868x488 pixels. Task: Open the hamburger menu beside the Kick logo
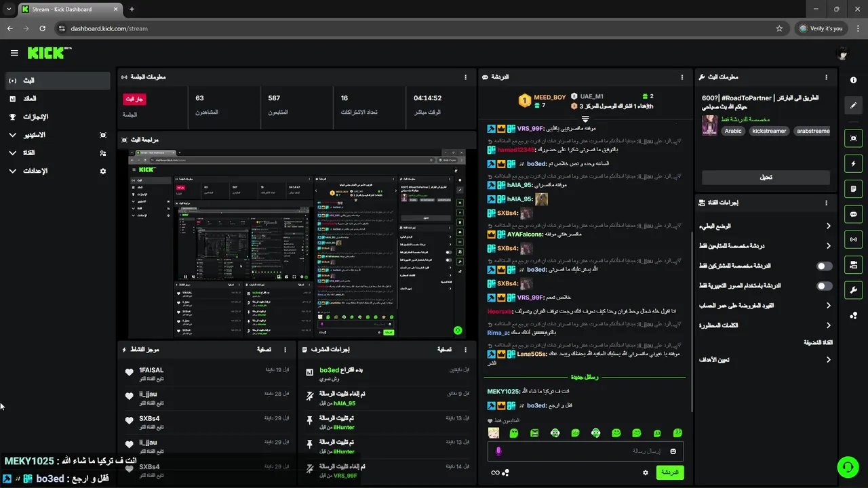coord(14,53)
